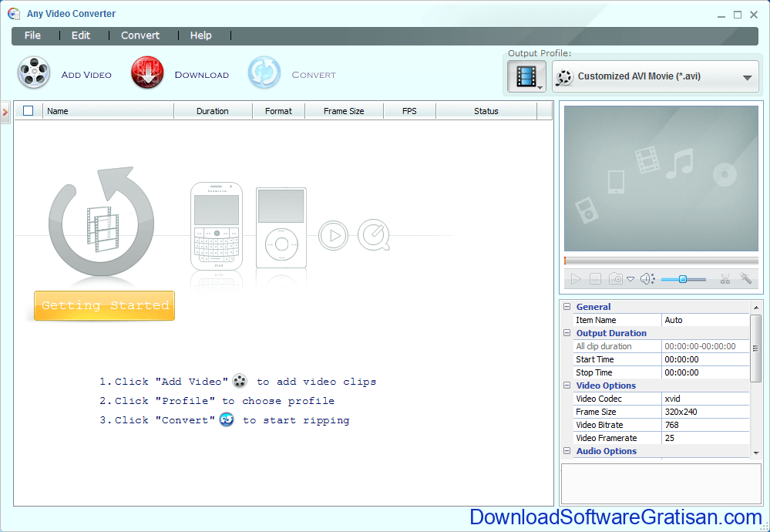Click the scissors clip video icon
This screenshot has width=770, height=532.
(x=725, y=279)
